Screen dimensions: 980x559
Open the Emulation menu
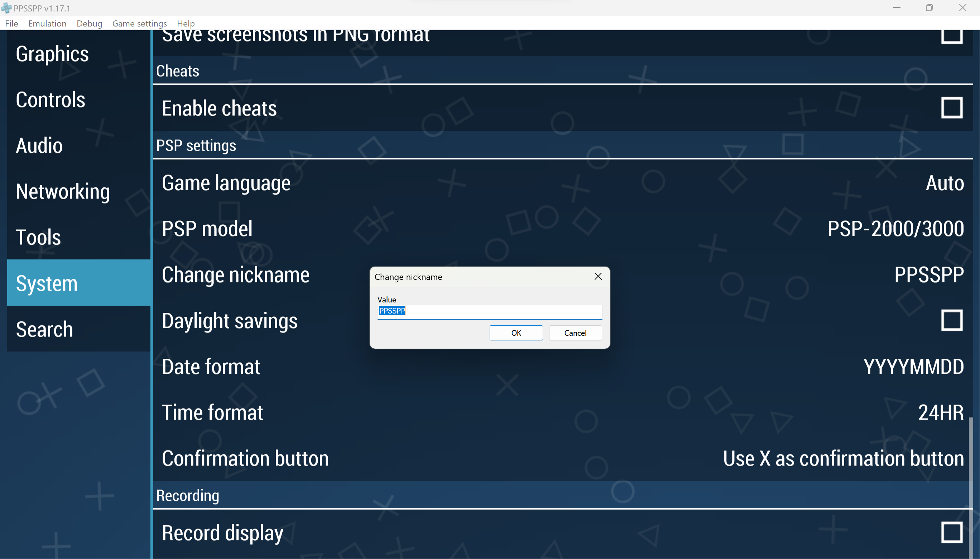(47, 23)
